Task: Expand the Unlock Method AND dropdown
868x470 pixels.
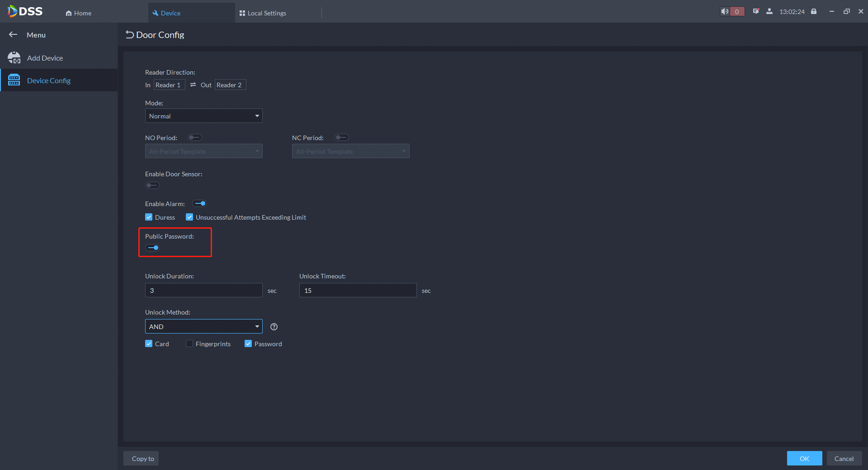Action: point(203,327)
